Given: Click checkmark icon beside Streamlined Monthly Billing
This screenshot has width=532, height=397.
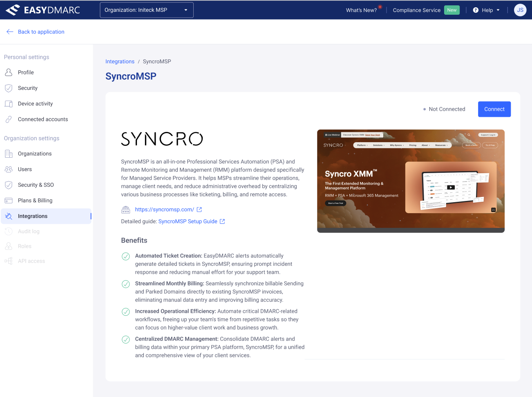Looking at the screenshot, I should [126, 284].
